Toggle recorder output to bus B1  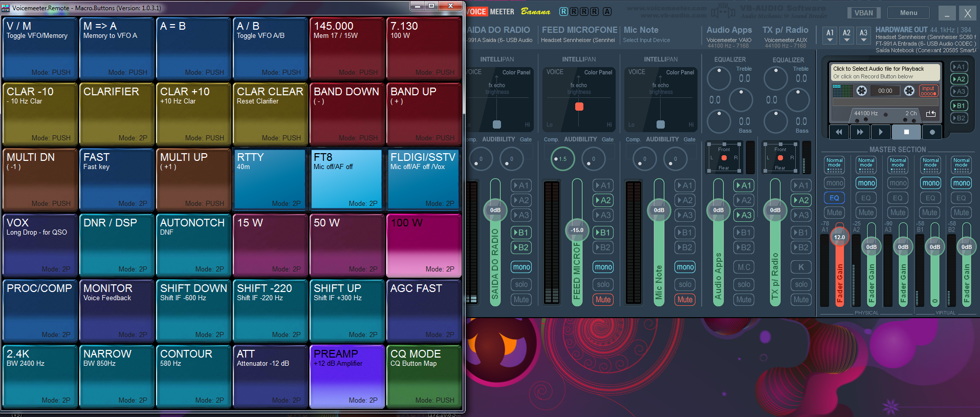pyautogui.click(x=959, y=106)
